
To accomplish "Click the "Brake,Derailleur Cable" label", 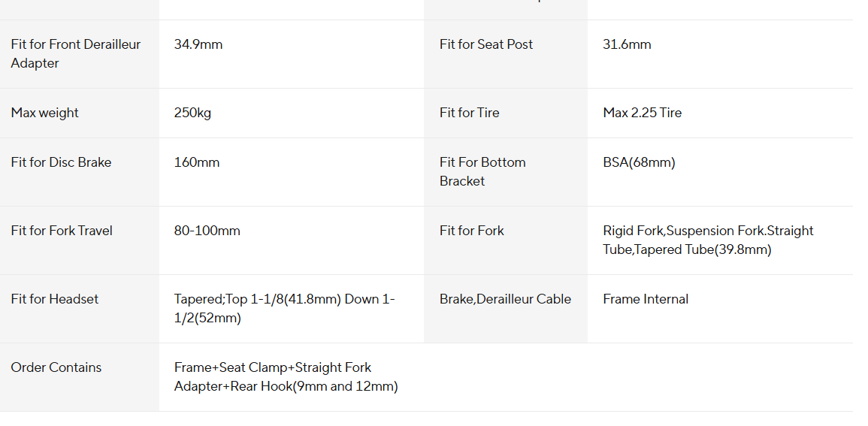I will coord(505,299).
